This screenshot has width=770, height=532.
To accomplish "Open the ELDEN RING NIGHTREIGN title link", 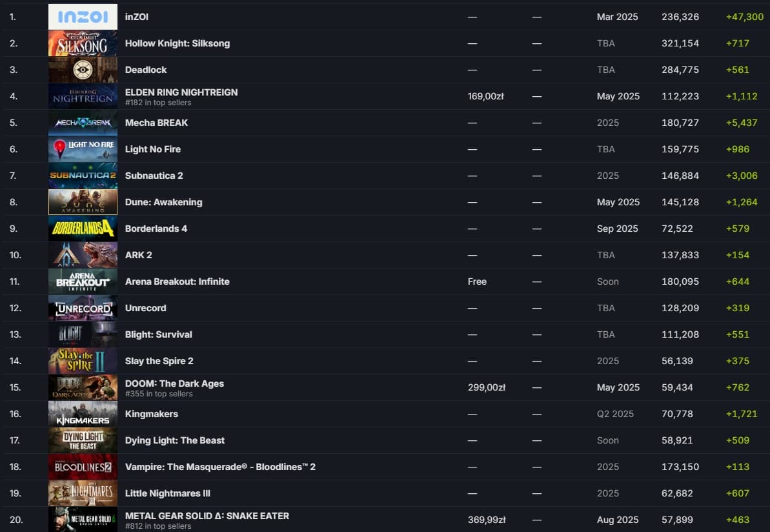I will point(181,92).
